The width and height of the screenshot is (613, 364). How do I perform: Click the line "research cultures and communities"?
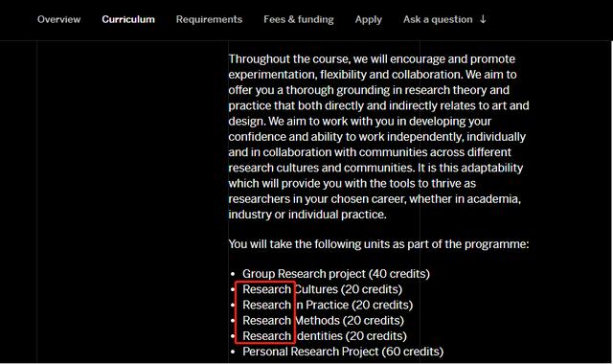click(x=375, y=169)
